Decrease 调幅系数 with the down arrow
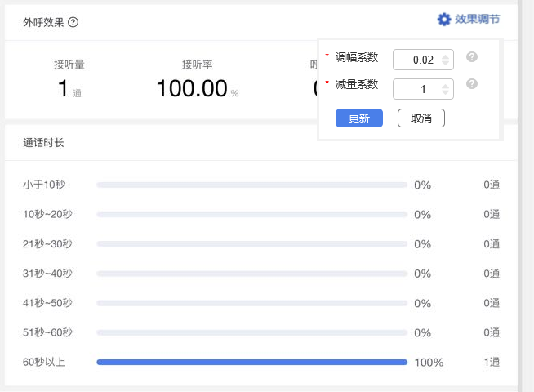Viewport: 534px width, 392px height. (445, 64)
